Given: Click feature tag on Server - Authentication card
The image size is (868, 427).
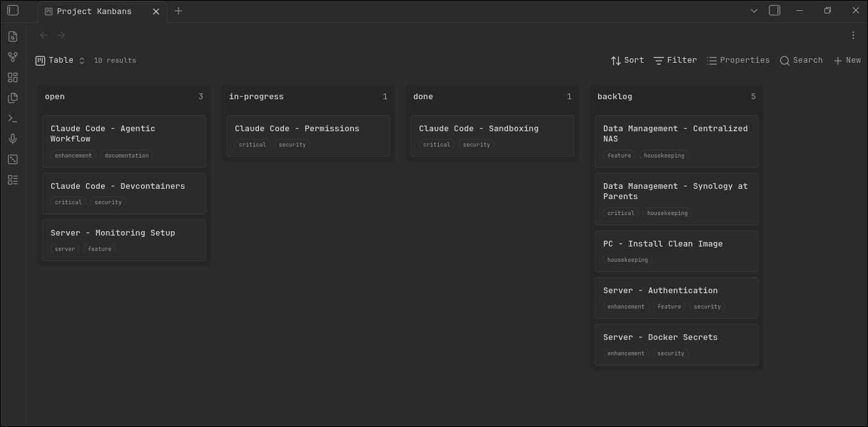Looking at the screenshot, I should (x=669, y=307).
